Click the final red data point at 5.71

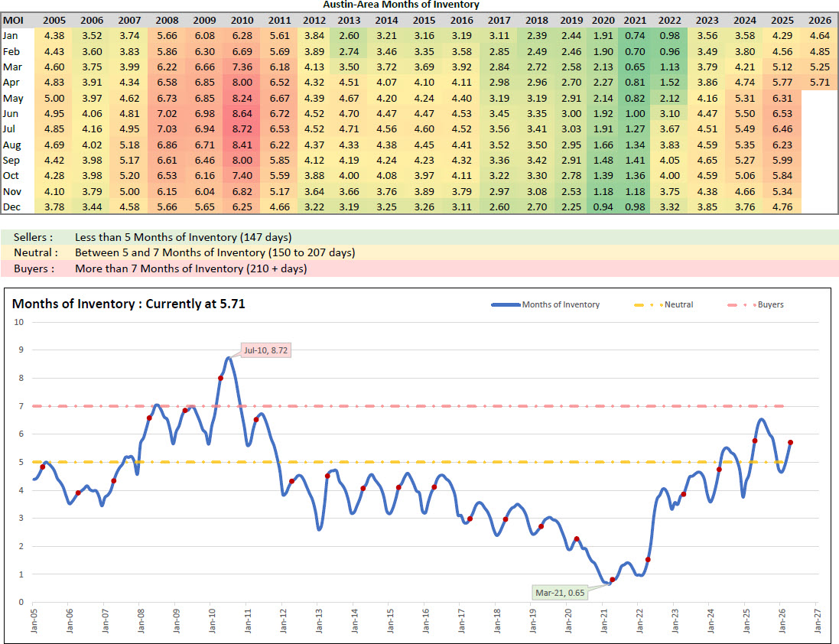790,442
